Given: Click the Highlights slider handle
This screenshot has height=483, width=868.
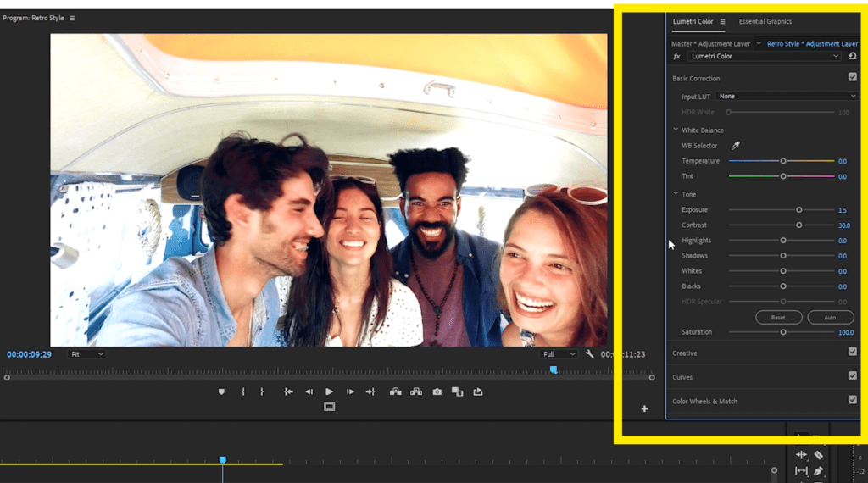Looking at the screenshot, I should pyautogui.click(x=783, y=240).
